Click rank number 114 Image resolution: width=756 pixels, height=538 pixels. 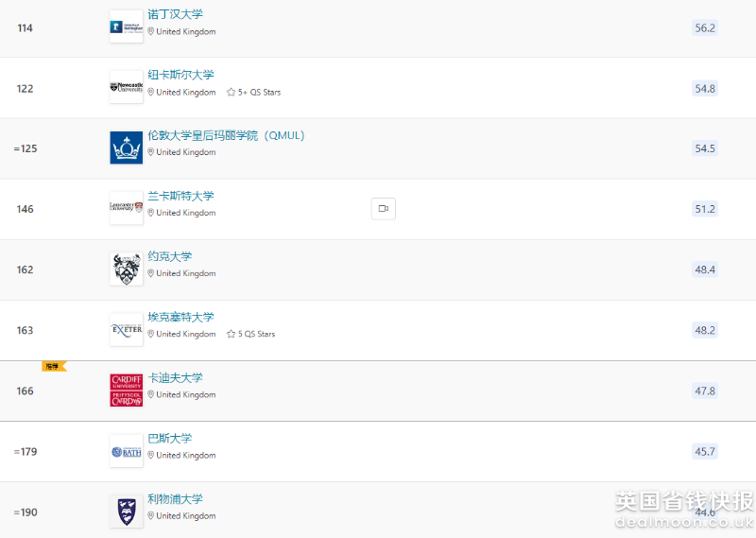coord(26,28)
